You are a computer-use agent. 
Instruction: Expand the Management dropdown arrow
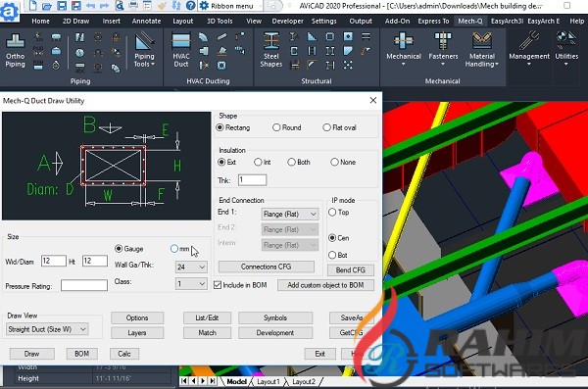(x=529, y=64)
